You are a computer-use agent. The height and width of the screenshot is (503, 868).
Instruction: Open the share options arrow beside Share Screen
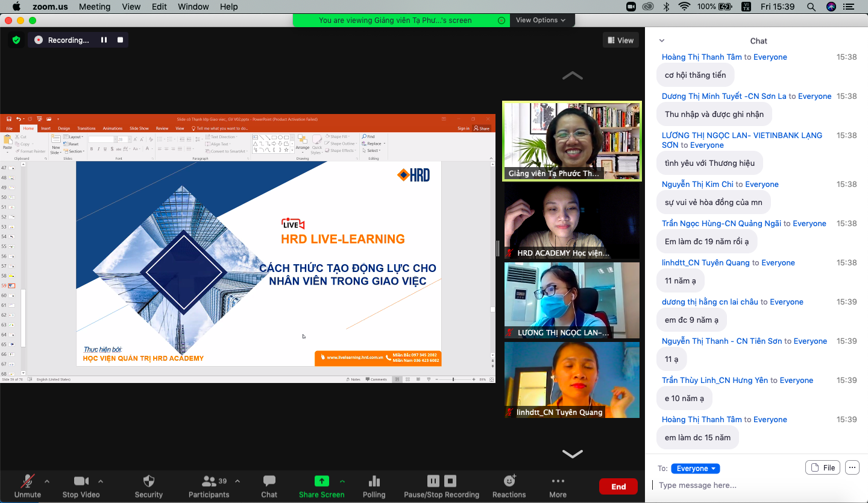pos(342,481)
